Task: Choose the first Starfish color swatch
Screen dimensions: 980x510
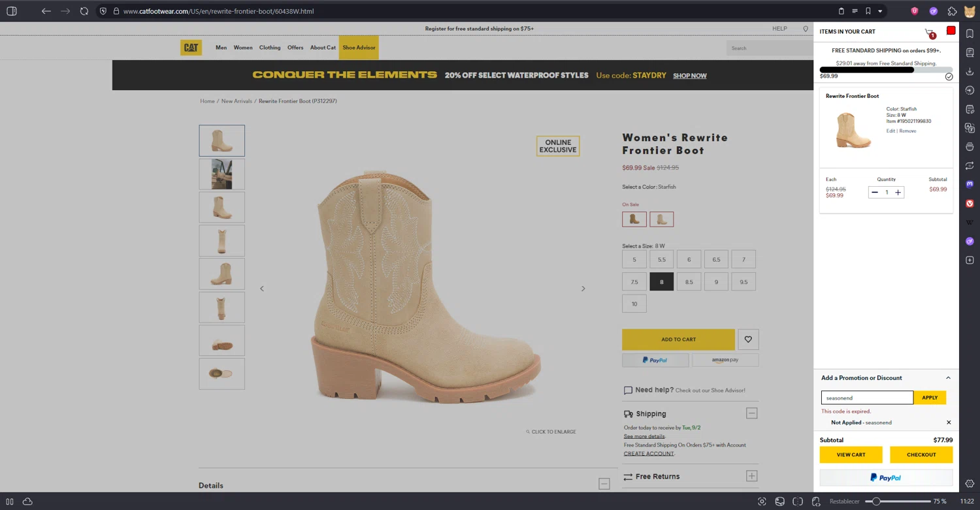Action: [x=634, y=219]
